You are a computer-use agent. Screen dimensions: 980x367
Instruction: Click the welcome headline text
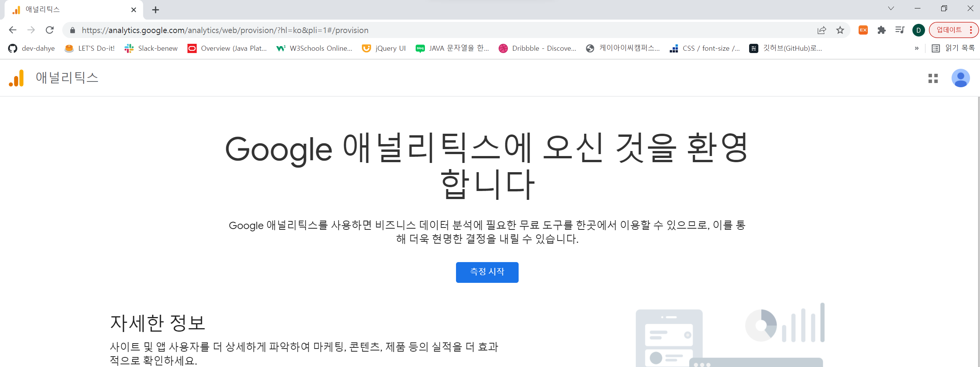point(487,166)
